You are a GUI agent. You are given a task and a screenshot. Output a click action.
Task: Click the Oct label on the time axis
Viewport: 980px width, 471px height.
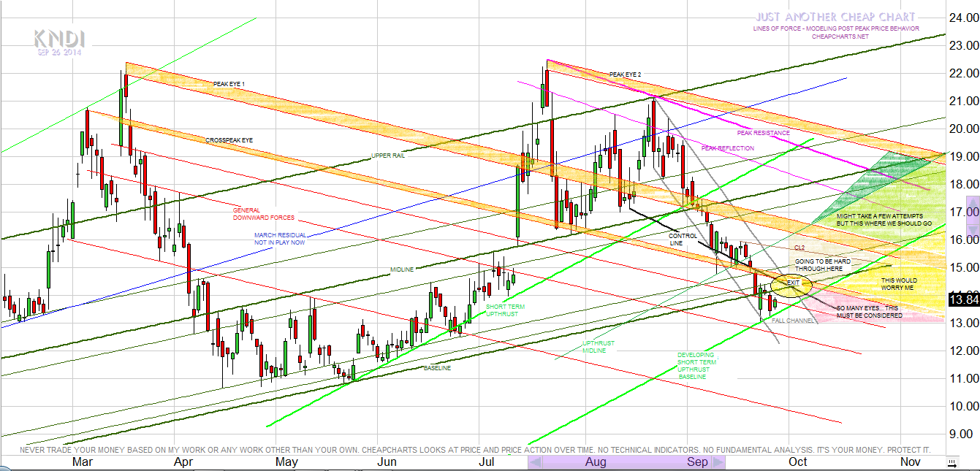(x=797, y=462)
